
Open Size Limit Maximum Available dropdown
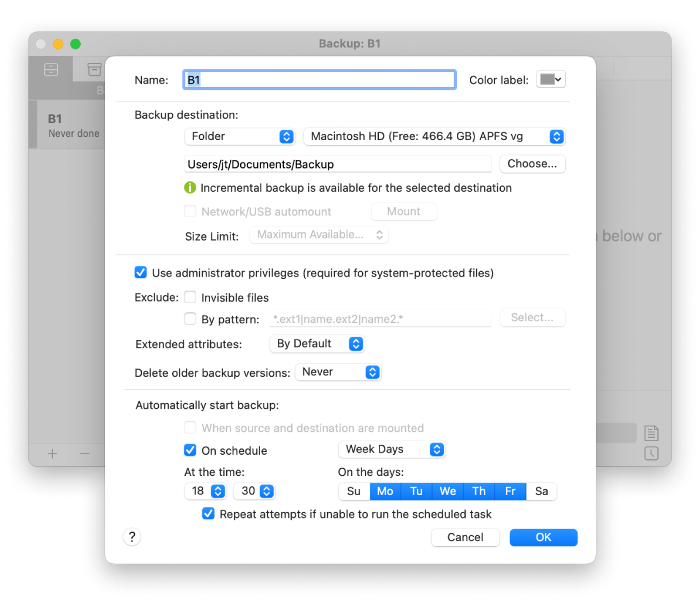319,235
